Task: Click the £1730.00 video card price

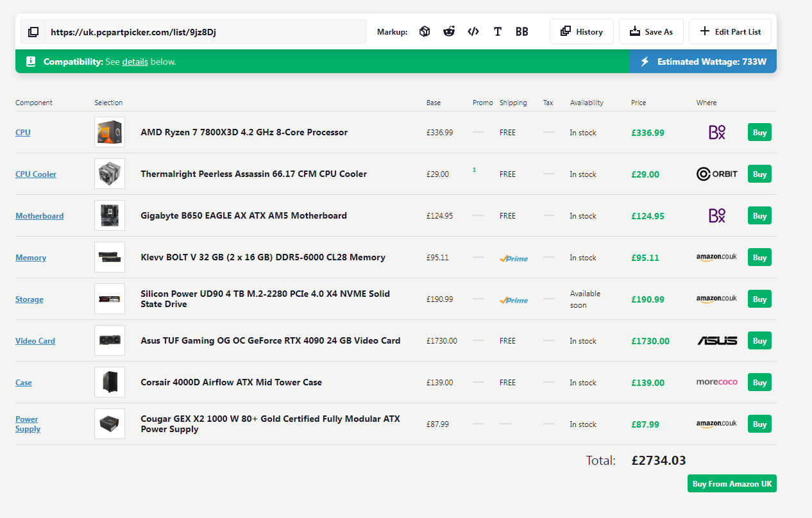Action: pyautogui.click(x=650, y=341)
